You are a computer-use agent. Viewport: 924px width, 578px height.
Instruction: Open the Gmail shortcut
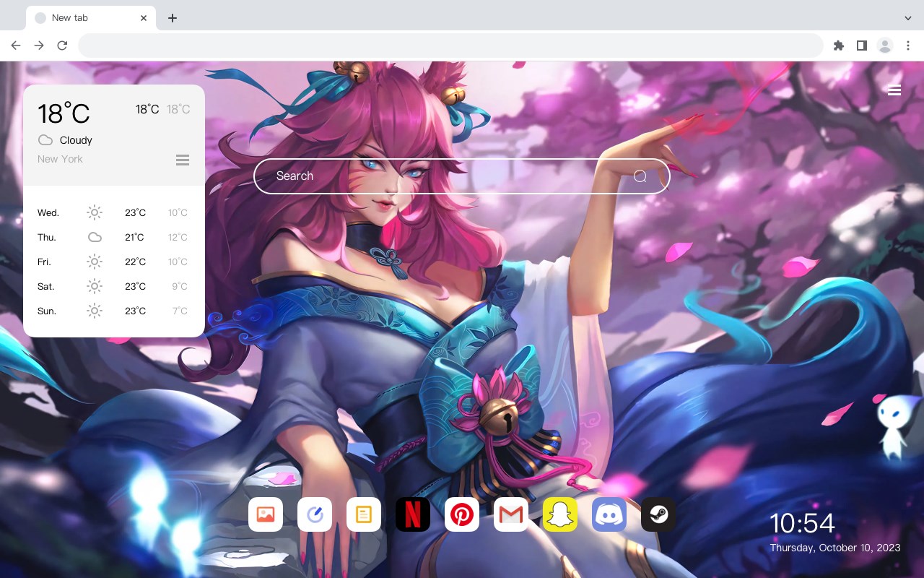pos(511,514)
